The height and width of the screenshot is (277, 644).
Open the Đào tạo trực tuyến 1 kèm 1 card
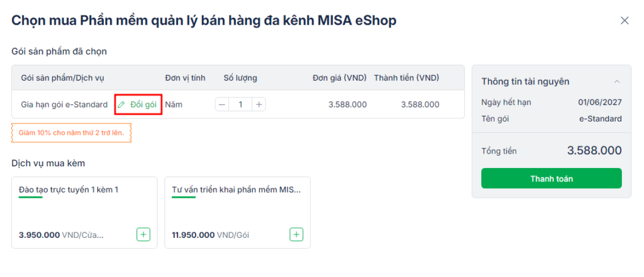(84, 213)
